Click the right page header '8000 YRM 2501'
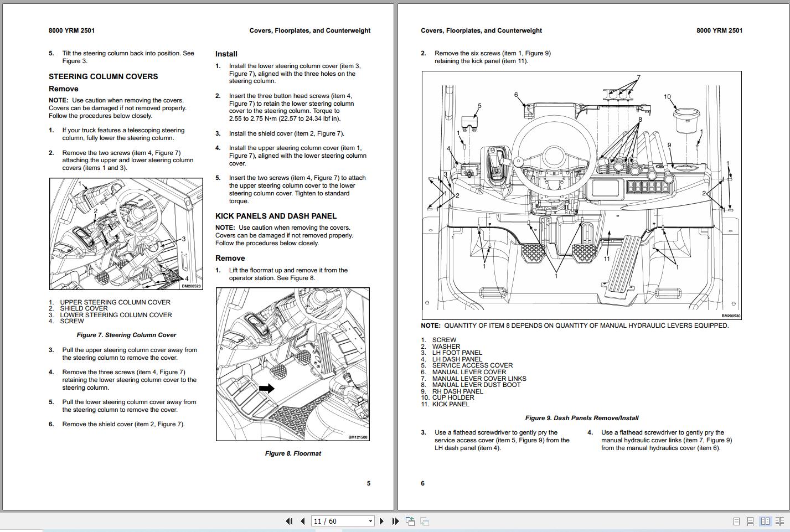This screenshot has height=532, width=790. pyautogui.click(x=719, y=30)
